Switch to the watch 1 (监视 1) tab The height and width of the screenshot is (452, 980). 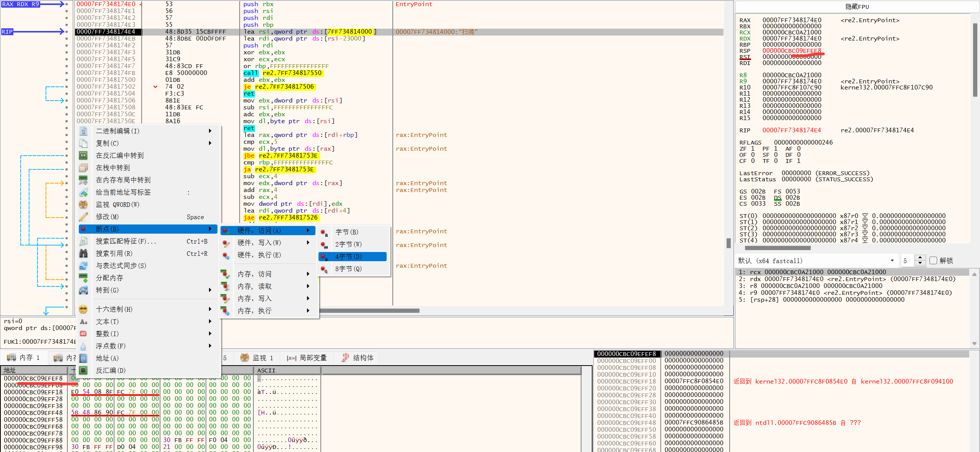click(x=257, y=358)
